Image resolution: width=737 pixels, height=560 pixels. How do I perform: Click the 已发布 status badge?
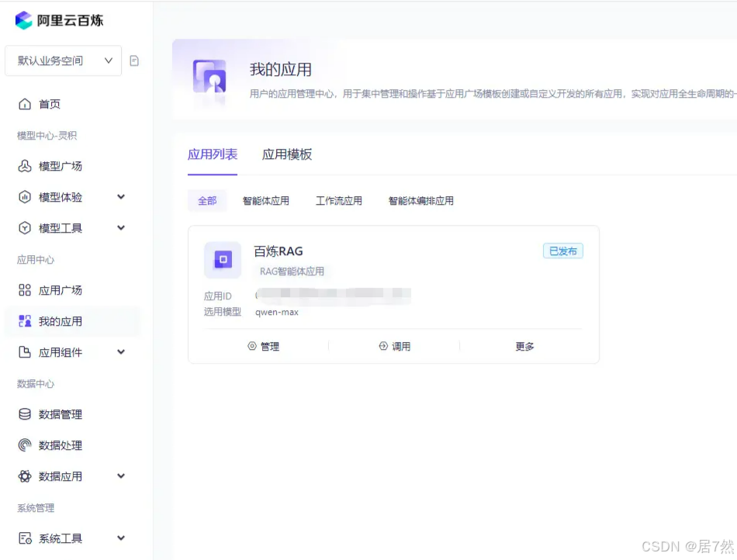click(563, 251)
